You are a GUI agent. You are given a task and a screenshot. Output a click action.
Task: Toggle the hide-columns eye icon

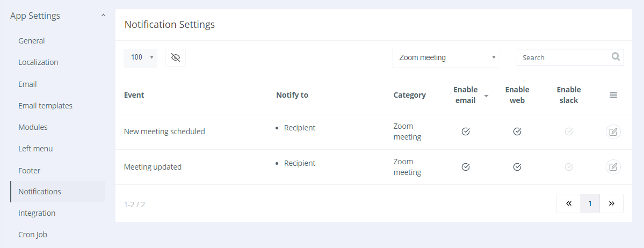(x=176, y=57)
